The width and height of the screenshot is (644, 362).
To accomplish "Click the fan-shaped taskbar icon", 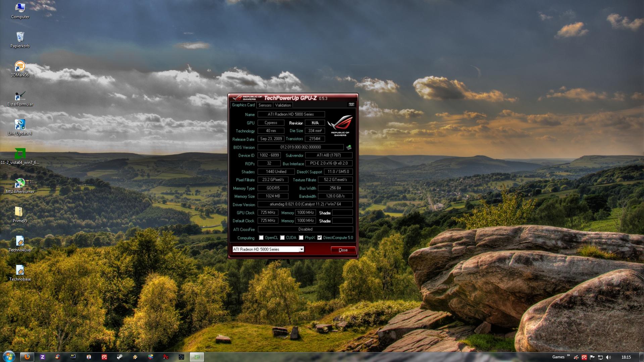I will pyautogui.click(x=181, y=357).
